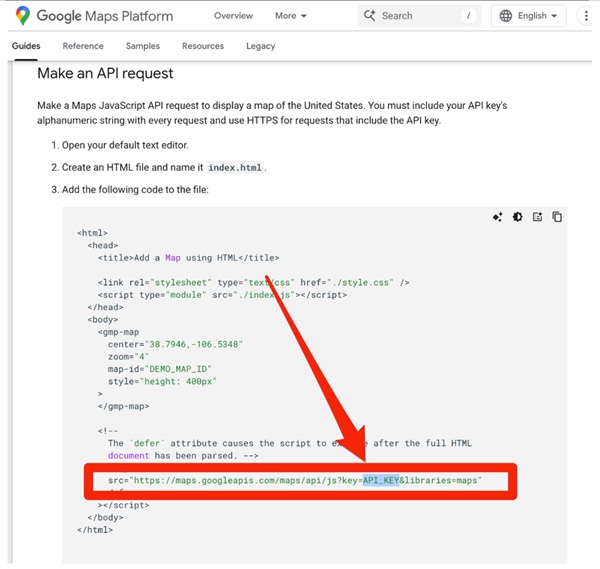Click the slash shortcut key badge
Viewport: 600px width, 569px height.
tap(468, 16)
